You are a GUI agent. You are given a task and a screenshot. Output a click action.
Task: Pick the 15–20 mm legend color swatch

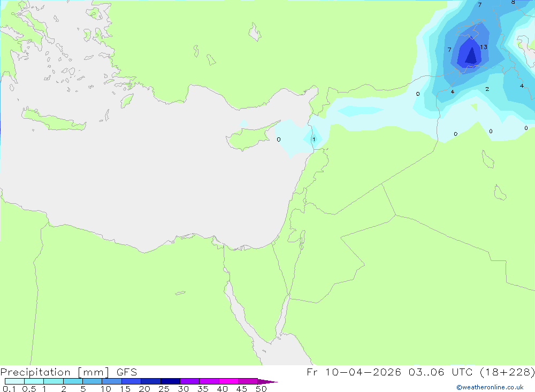tap(132, 381)
